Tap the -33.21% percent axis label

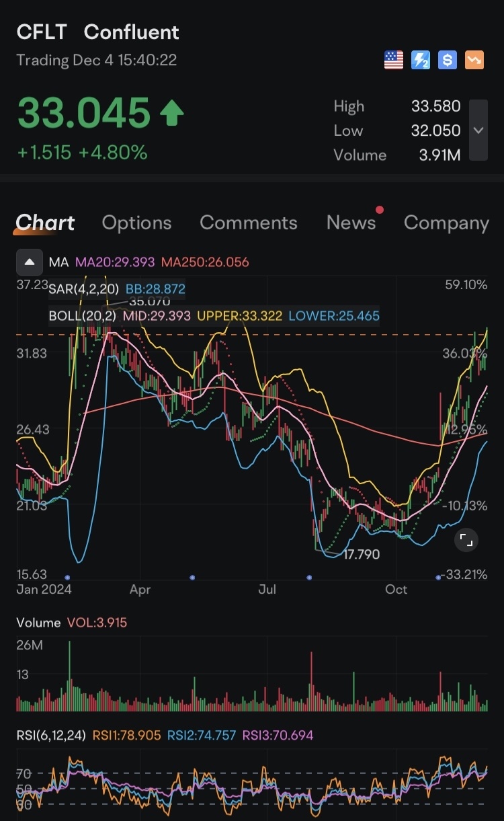click(464, 576)
